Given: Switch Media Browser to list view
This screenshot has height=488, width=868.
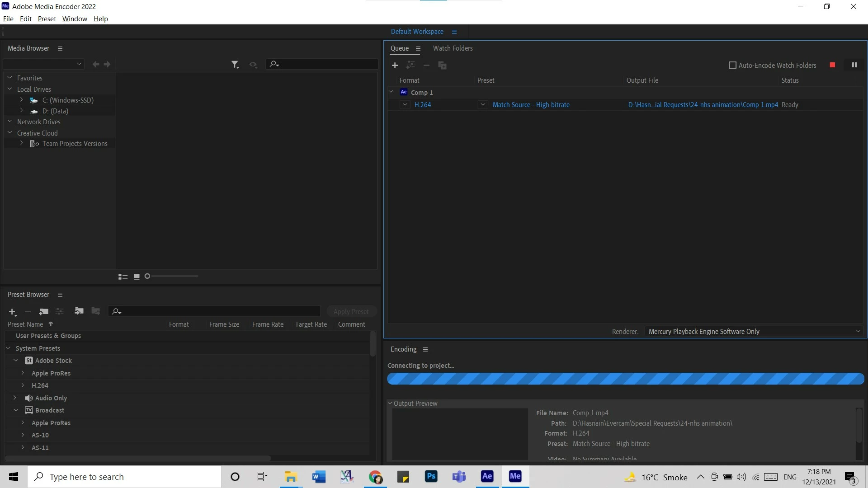Looking at the screenshot, I should pyautogui.click(x=123, y=277).
